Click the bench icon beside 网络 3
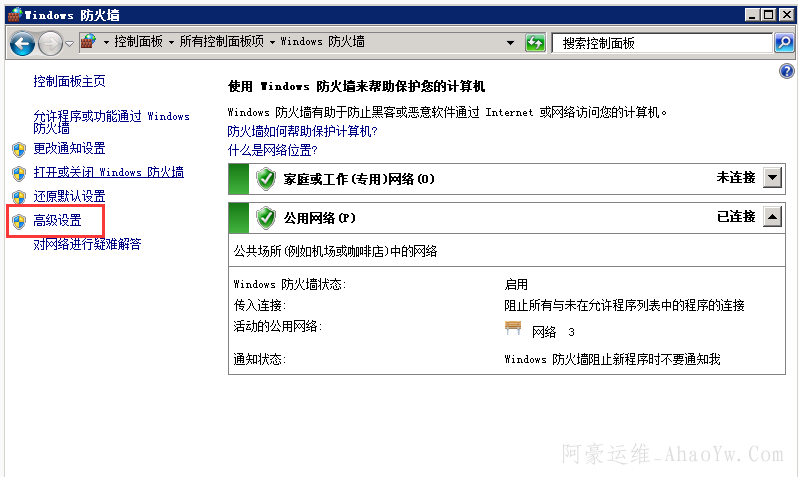This screenshot has height=477, width=798. point(513,328)
